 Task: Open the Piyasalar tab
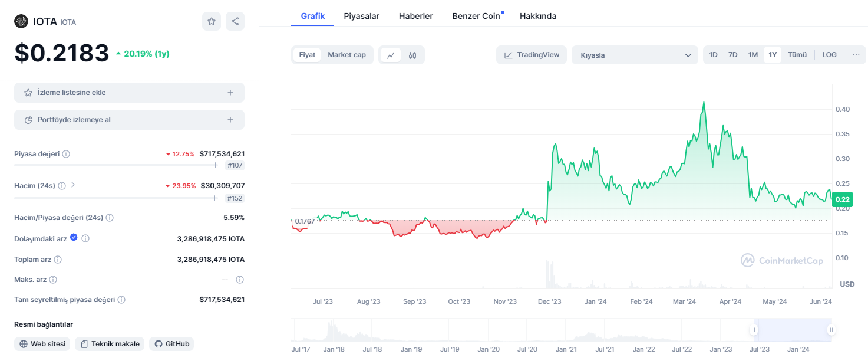(x=361, y=16)
